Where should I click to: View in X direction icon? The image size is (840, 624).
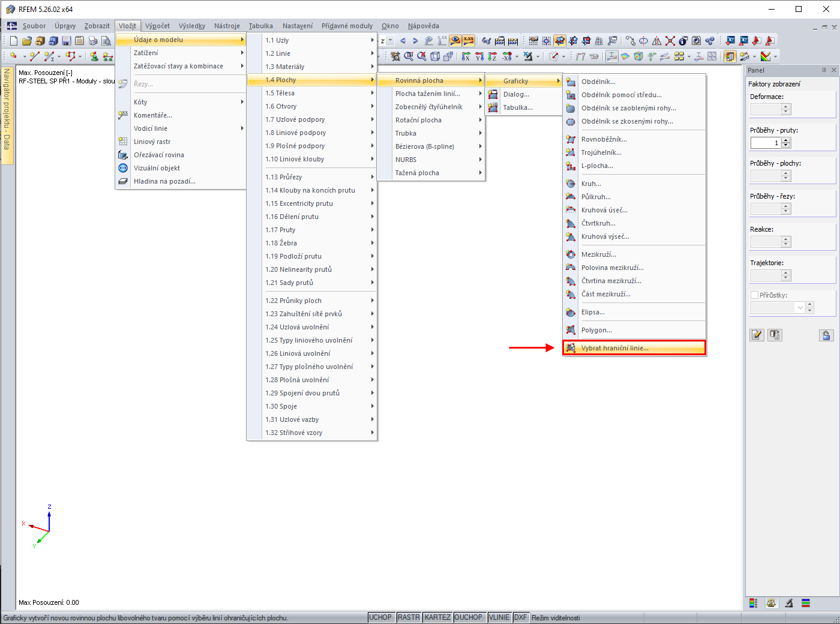[x=466, y=56]
